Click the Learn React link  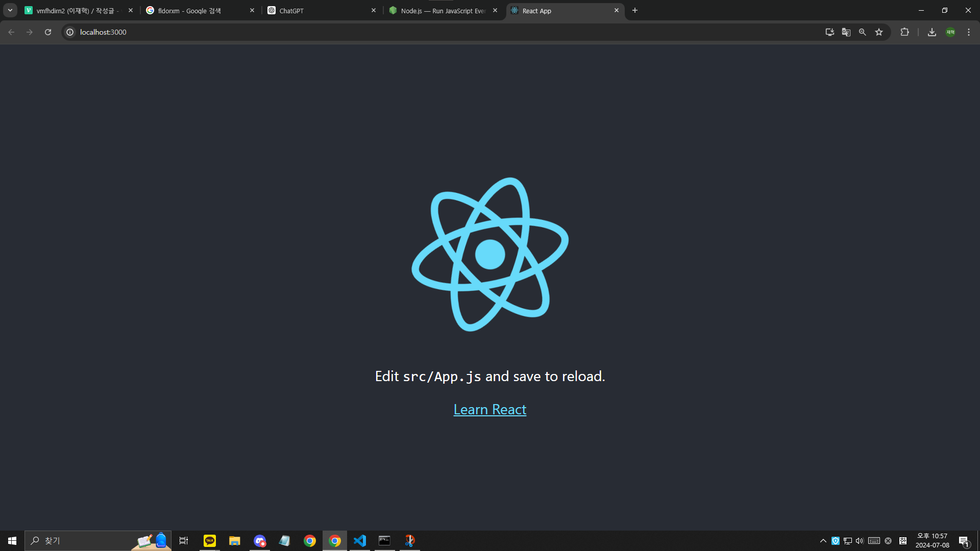point(489,409)
